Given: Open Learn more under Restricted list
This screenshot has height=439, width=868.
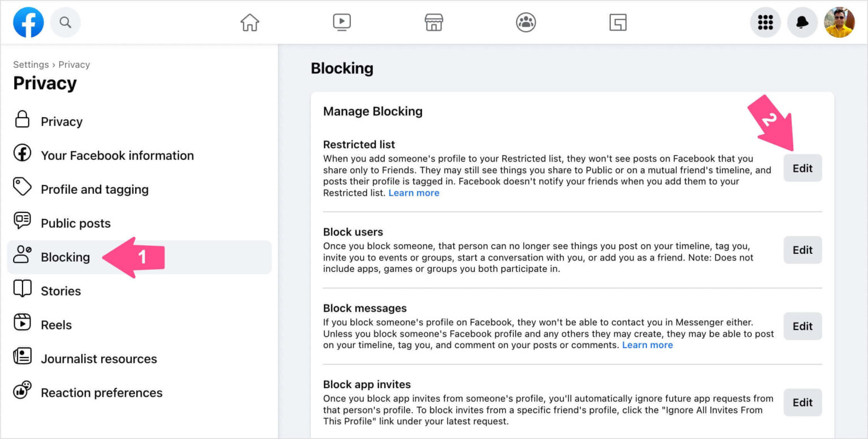Looking at the screenshot, I should pos(414,193).
